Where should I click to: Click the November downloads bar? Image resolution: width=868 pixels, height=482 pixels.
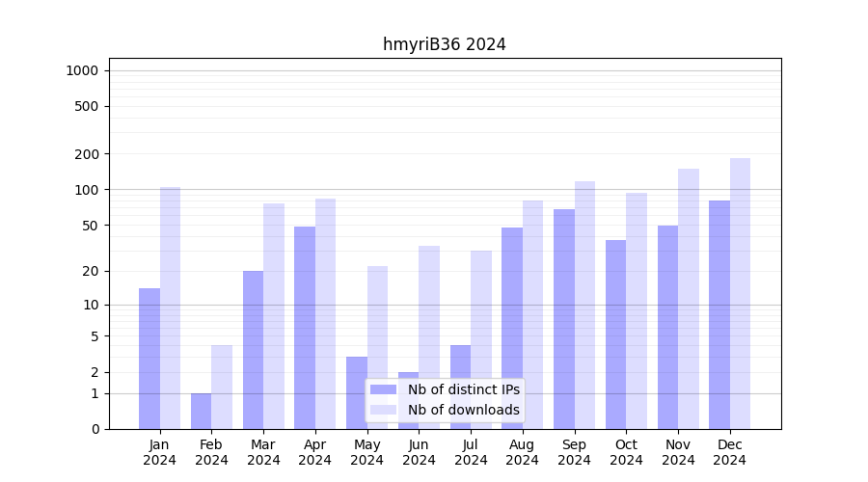click(x=689, y=299)
